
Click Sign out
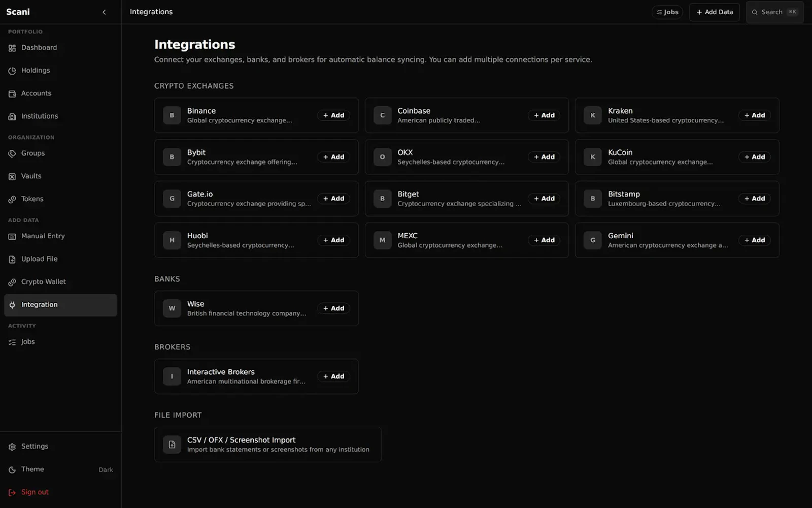click(x=60, y=492)
